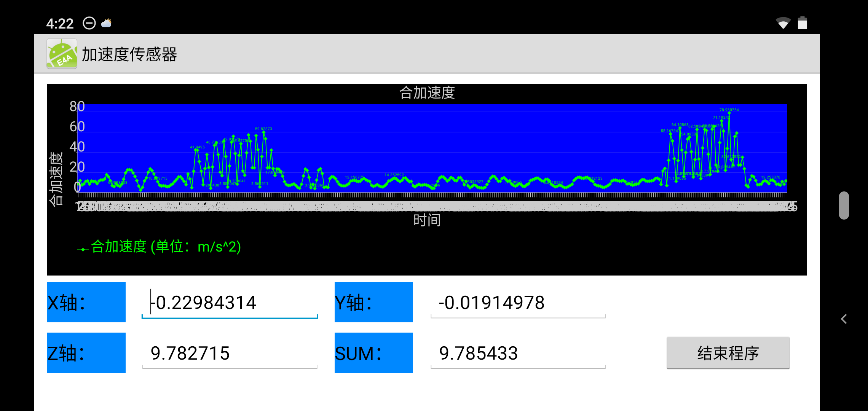Viewport: 868px width, 411px height.
Task: Tap the Wi-Fi status icon
Action: pyautogui.click(x=783, y=24)
